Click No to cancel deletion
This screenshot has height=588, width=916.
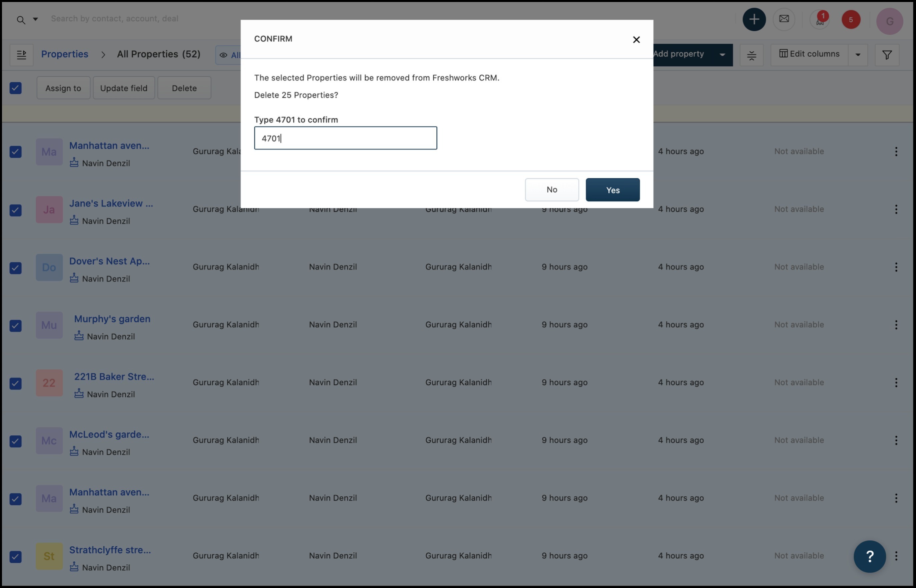[x=551, y=190]
